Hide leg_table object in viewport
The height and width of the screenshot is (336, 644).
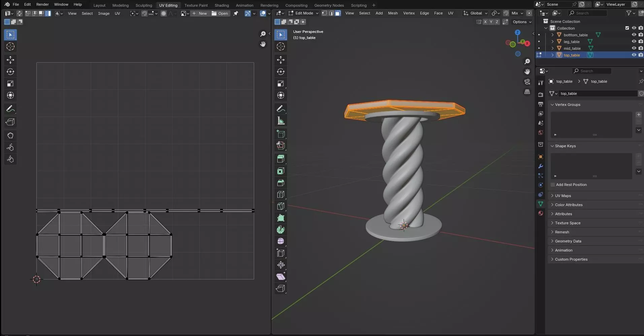(634, 41)
